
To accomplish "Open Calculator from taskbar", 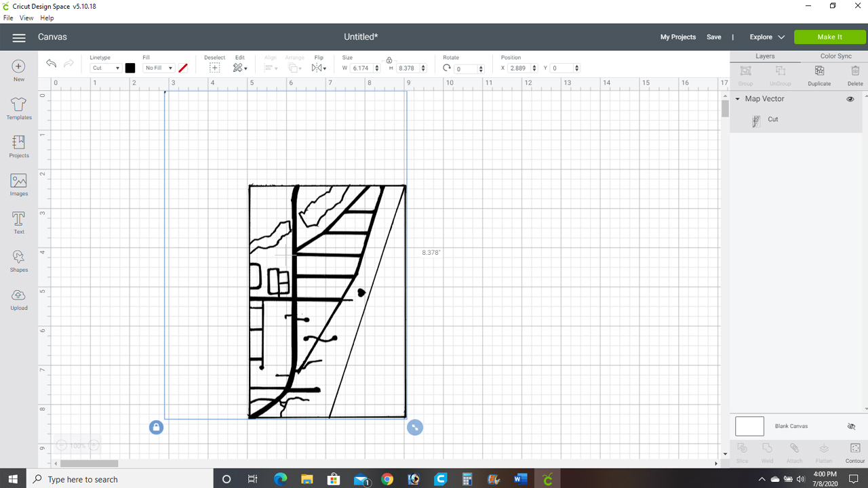I will 467,479.
